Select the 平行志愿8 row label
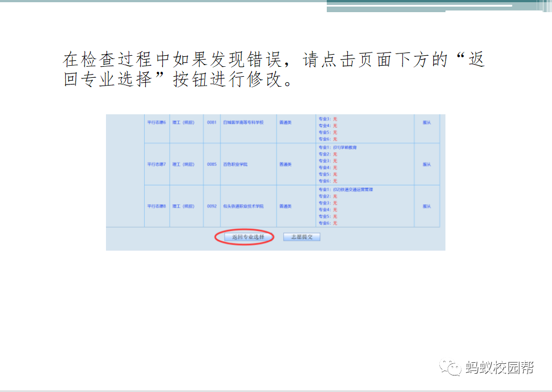This screenshot has height=392, width=552. pos(156,206)
